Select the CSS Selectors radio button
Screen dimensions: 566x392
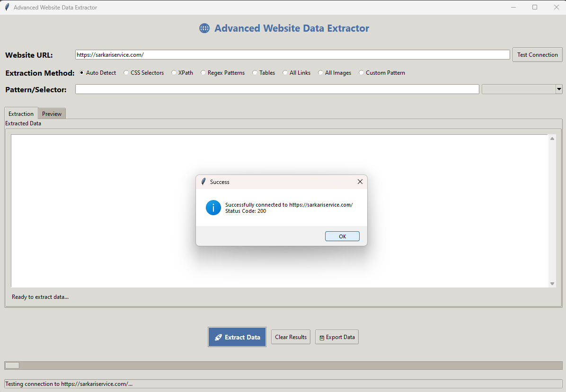tap(126, 73)
